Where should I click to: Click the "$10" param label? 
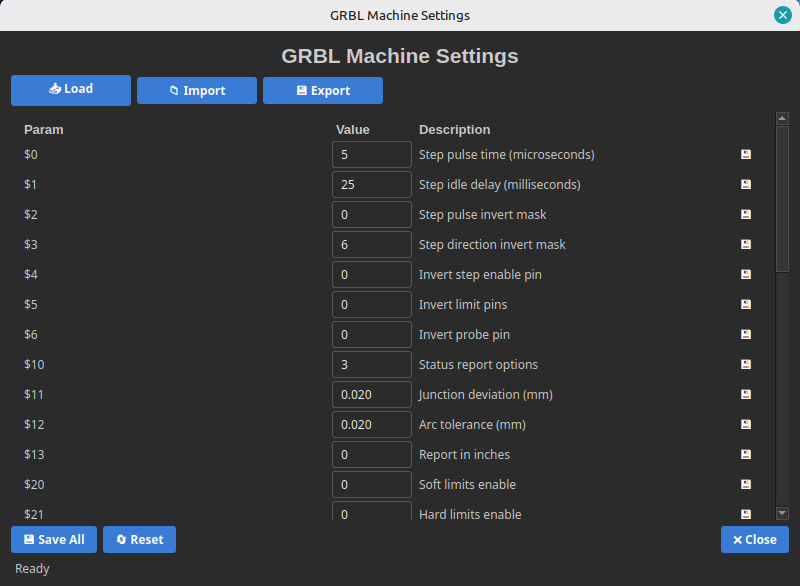click(34, 365)
